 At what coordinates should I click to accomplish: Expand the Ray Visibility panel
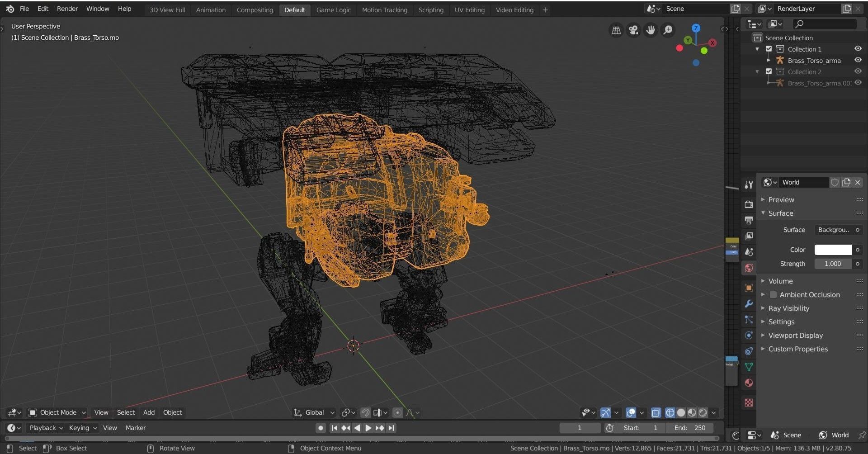(763, 308)
